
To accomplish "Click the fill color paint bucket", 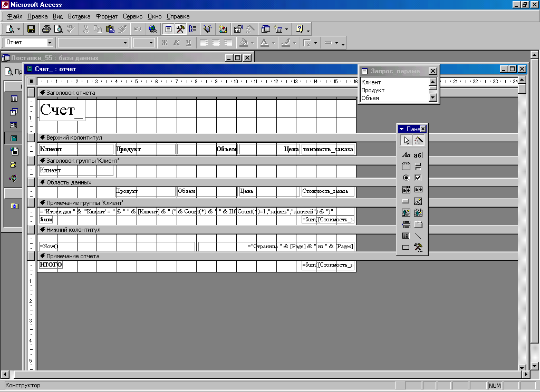I will [243, 43].
